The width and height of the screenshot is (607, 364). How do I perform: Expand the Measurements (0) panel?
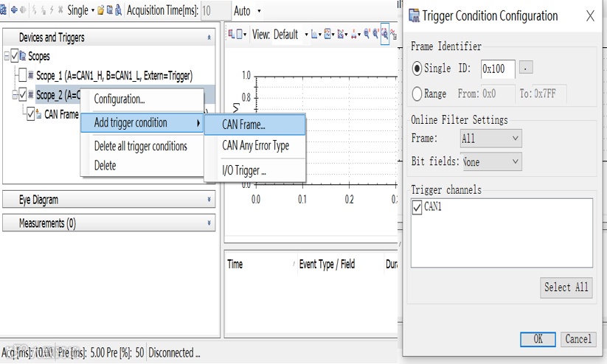click(209, 223)
